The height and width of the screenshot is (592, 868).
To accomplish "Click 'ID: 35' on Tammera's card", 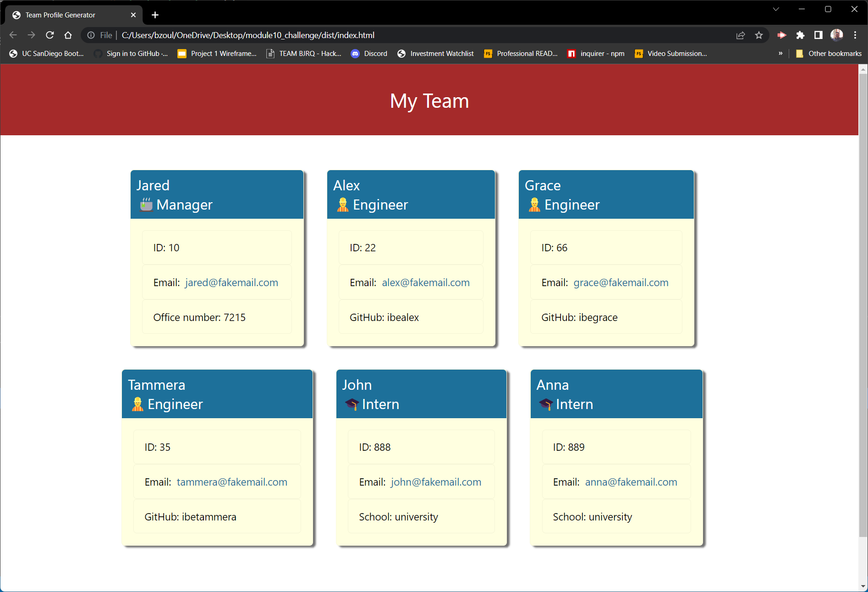I will pos(157,447).
